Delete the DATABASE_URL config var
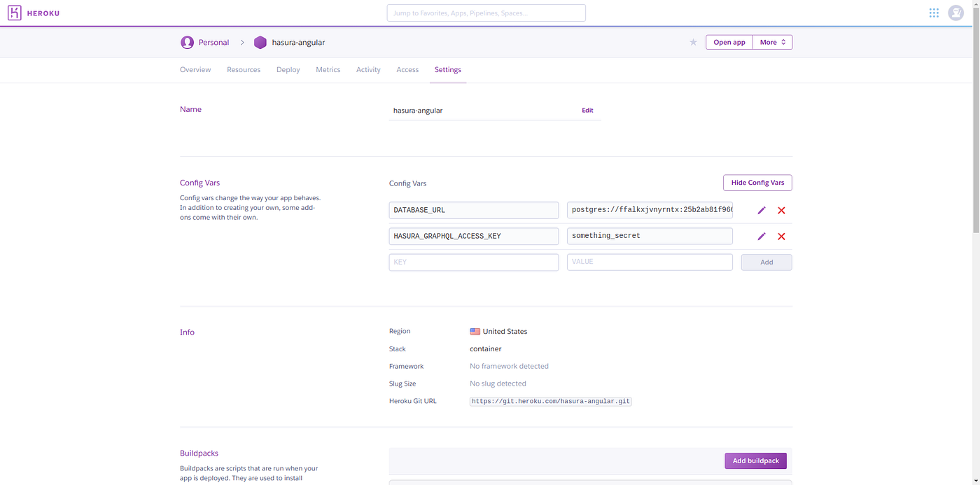 coord(781,210)
